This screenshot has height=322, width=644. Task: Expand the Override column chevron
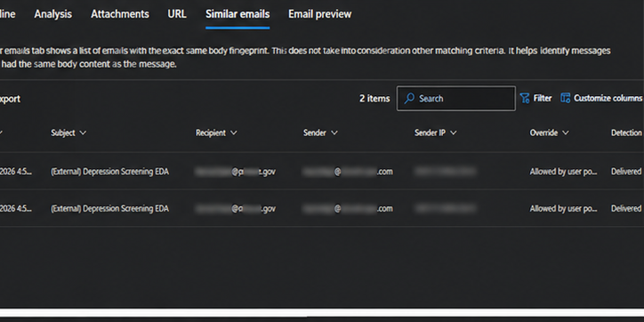[x=566, y=133]
